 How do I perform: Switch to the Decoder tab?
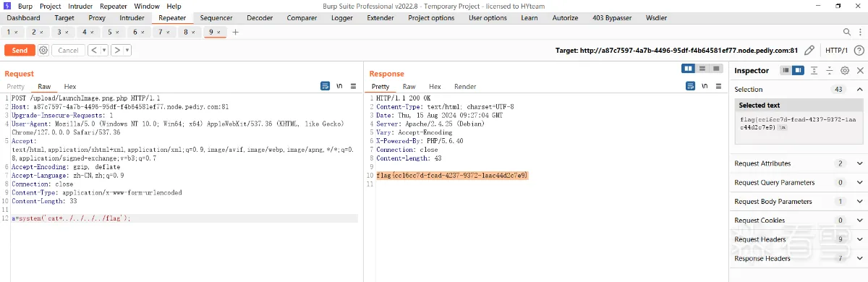click(260, 18)
